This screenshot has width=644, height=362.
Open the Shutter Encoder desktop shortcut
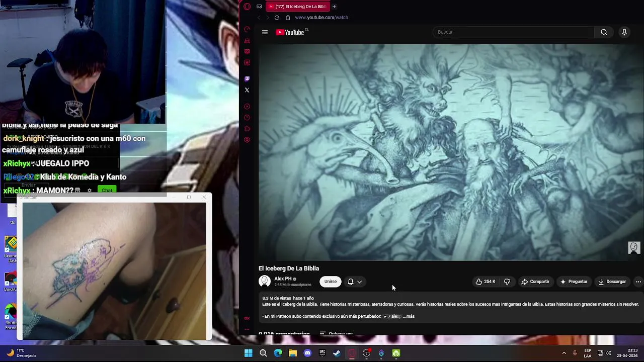coord(10,317)
